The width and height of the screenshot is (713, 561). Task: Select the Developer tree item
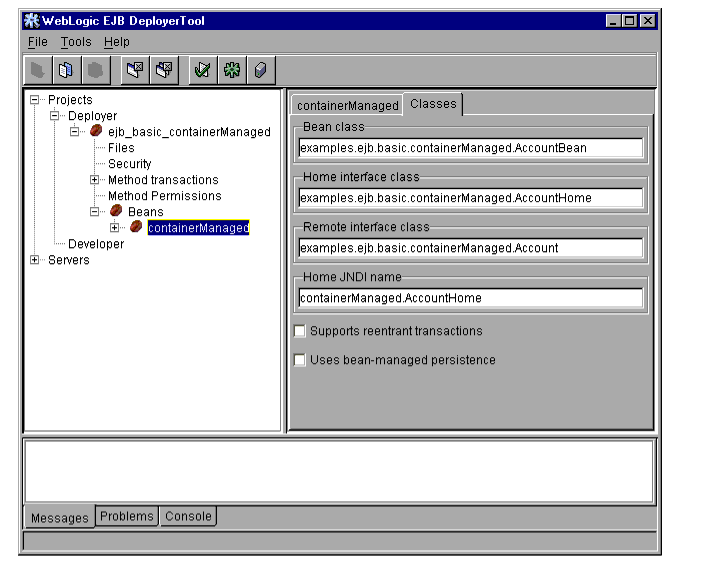pyautogui.click(x=96, y=244)
